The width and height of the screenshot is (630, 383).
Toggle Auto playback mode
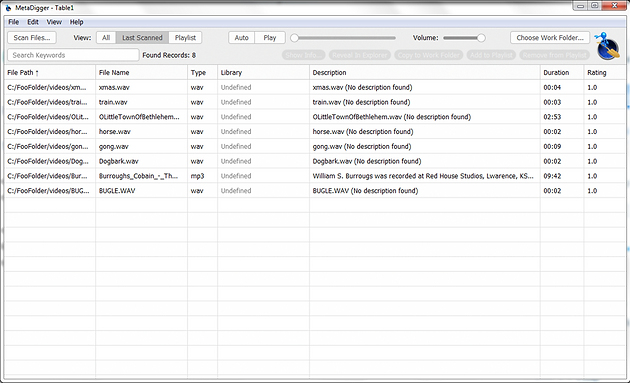241,38
